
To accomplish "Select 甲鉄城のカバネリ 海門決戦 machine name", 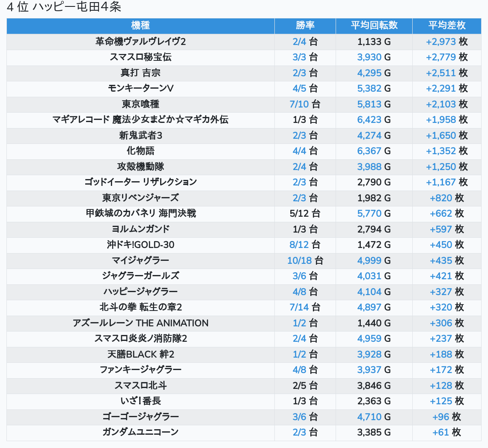I will [141, 213].
